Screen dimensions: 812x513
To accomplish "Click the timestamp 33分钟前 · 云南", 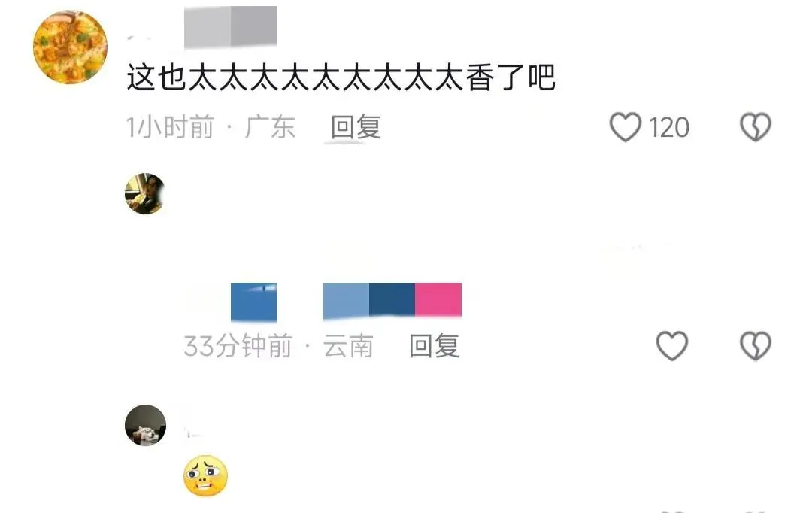I will [279, 346].
